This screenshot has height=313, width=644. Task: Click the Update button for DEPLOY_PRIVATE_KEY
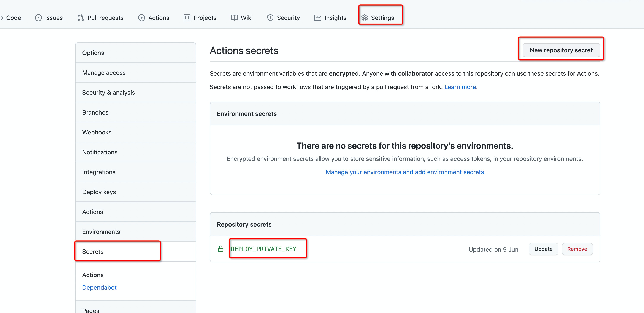[x=543, y=248]
